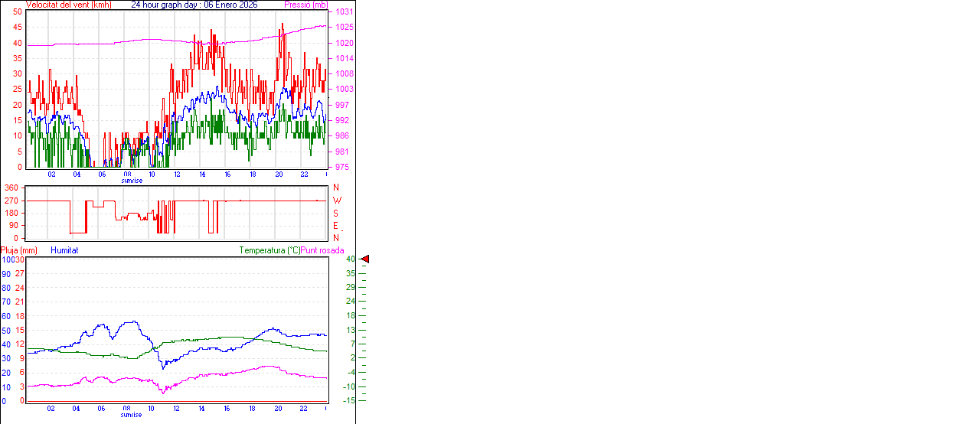This screenshot has height=424, width=980.
Task: Click the 975 value on pressure axis
Action: coord(341,167)
